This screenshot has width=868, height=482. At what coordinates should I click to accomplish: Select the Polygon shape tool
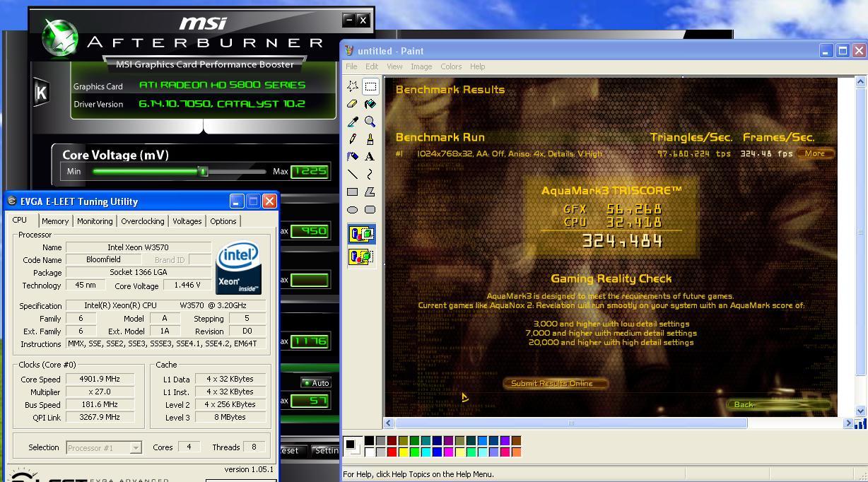point(370,192)
